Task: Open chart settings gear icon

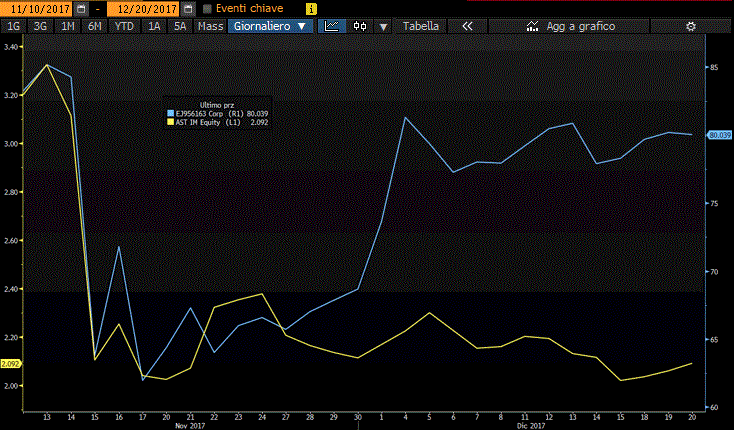Action: click(690, 26)
